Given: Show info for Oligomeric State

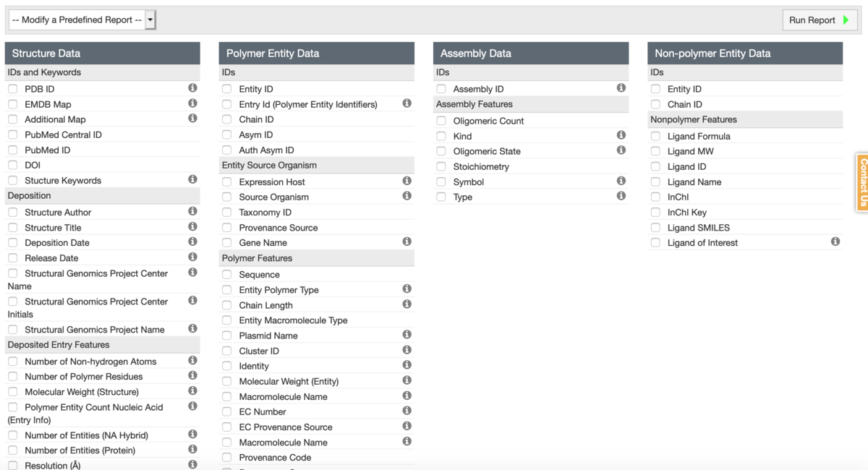Looking at the screenshot, I should pyautogui.click(x=621, y=150).
